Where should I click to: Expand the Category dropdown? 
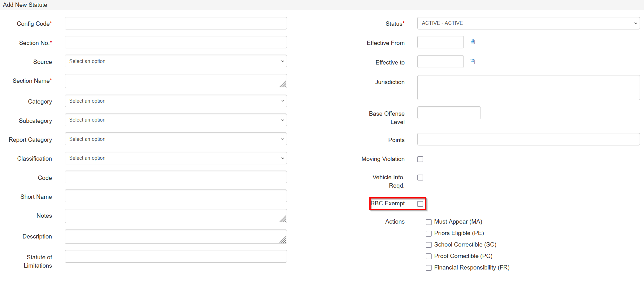(x=176, y=101)
